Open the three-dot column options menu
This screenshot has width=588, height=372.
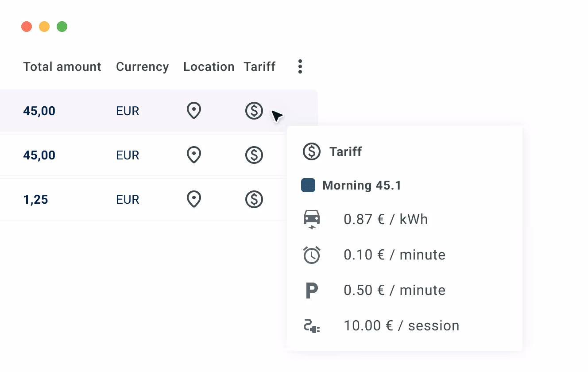(x=300, y=66)
